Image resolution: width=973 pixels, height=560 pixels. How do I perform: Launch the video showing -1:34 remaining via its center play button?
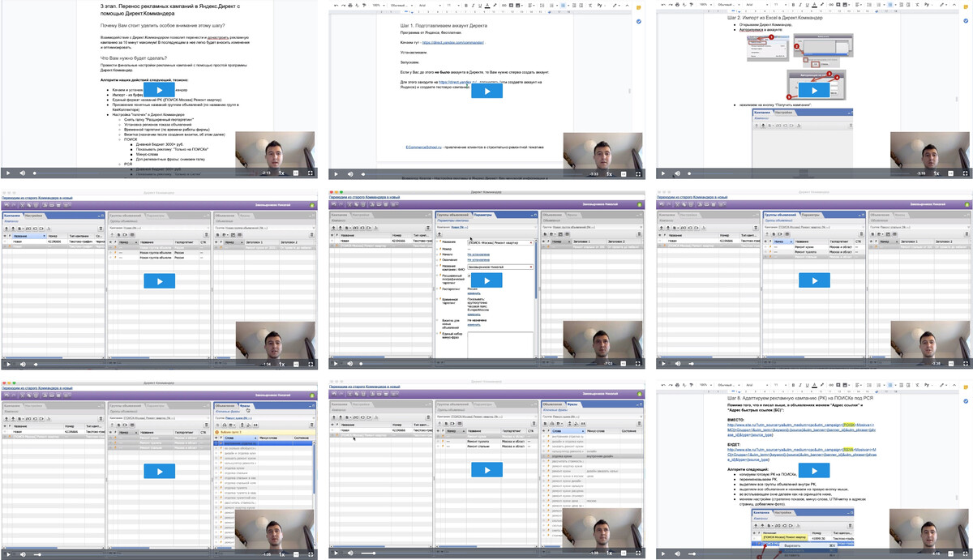[160, 281]
